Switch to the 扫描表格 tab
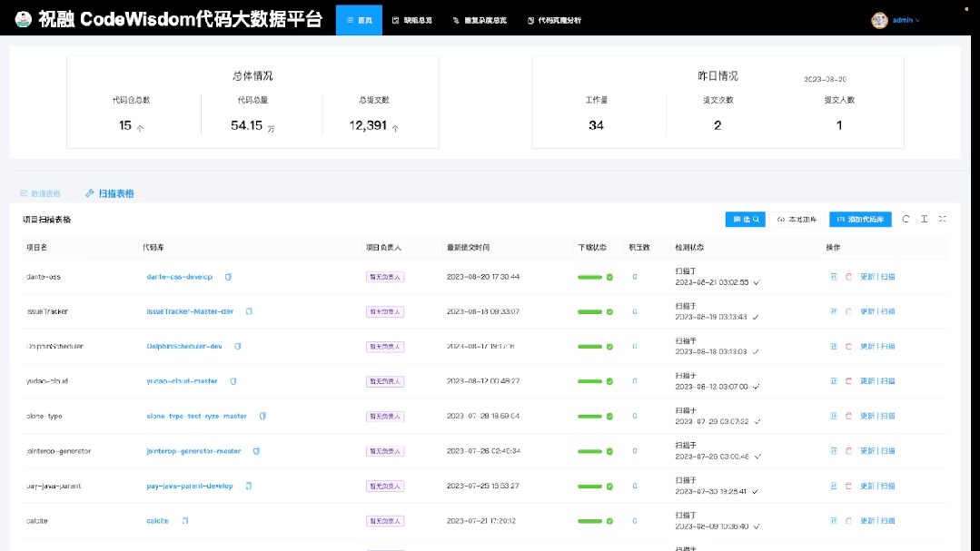The width and height of the screenshot is (980, 551). (x=110, y=193)
